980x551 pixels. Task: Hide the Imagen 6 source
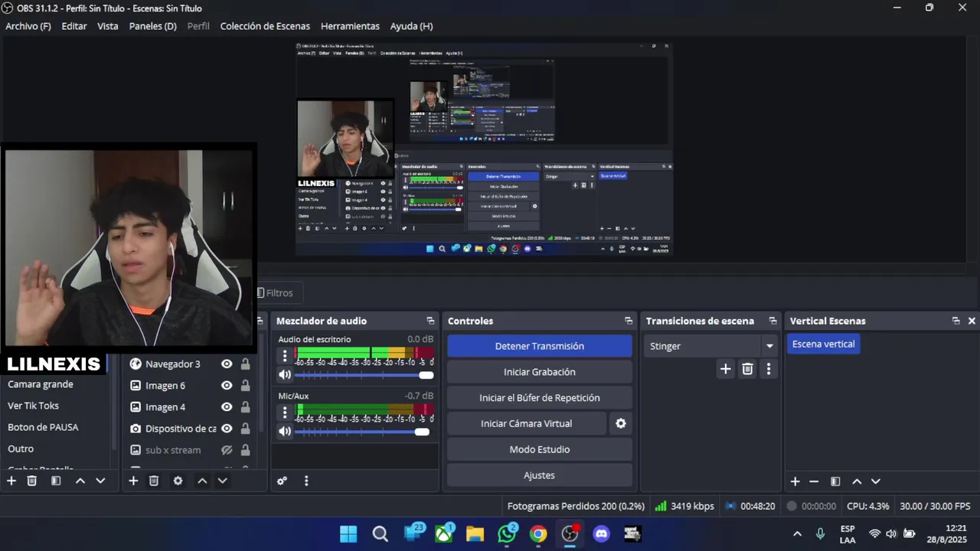tap(227, 386)
